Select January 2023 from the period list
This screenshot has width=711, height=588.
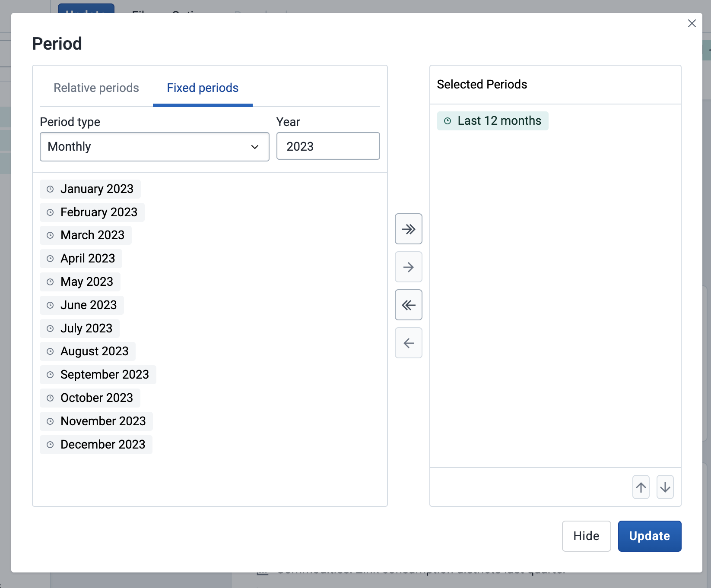tap(90, 189)
